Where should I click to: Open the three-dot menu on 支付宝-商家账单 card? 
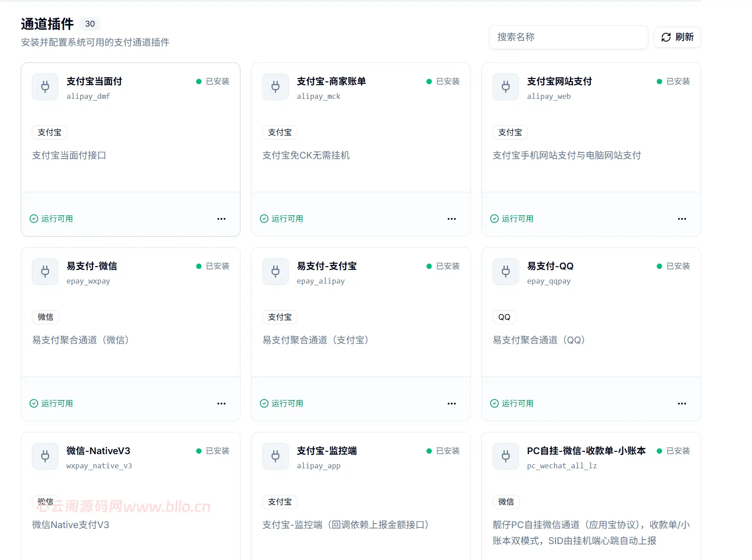point(452,219)
